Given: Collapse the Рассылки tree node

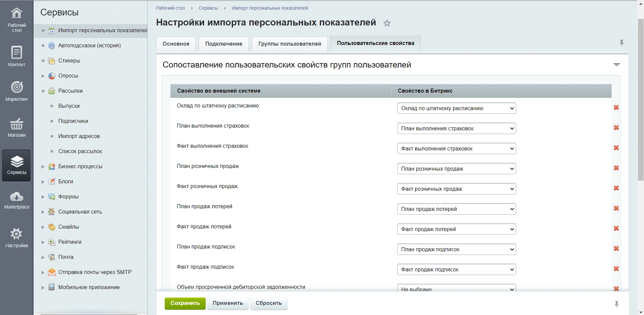Looking at the screenshot, I should tap(43, 91).
